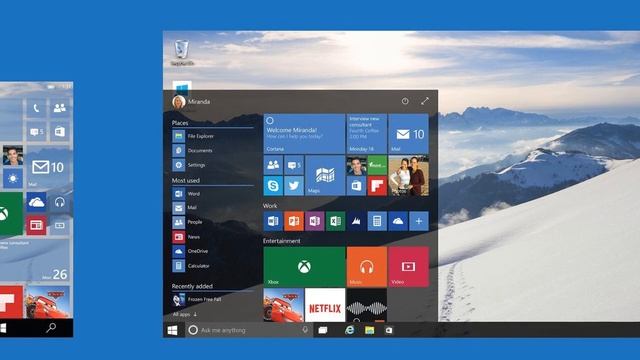The width and height of the screenshot is (640, 360).
Task: Launch the green Xbox tile
Action: [304, 267]
